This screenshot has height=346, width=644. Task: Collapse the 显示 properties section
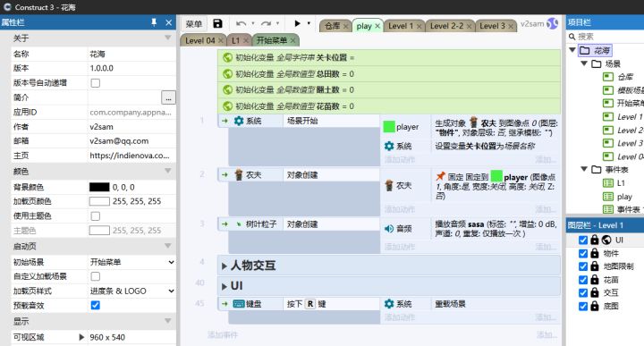click(x=168, y=321)
